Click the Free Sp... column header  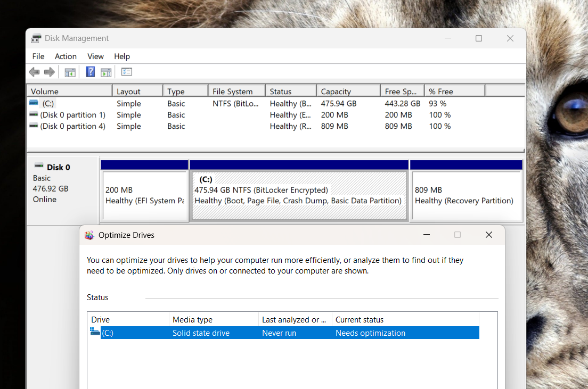[402, 91]
